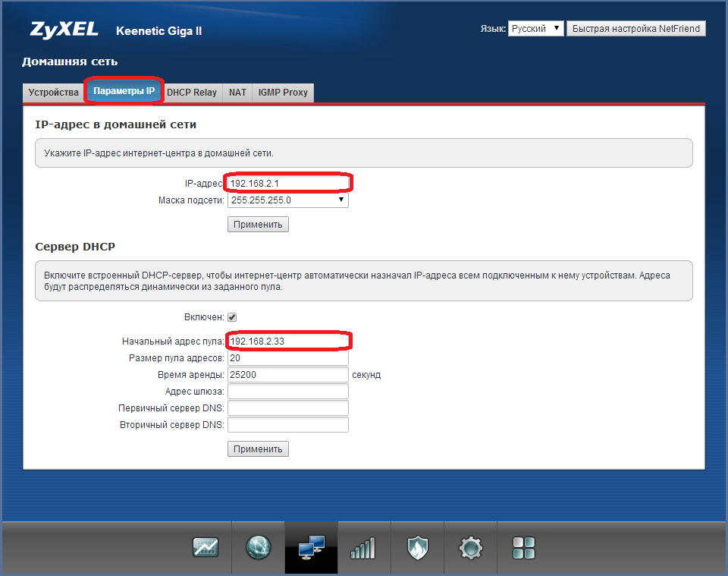Launch NetFriend quick setup button
The width and height of the screenshot is (728, 576).
point(636,29)
